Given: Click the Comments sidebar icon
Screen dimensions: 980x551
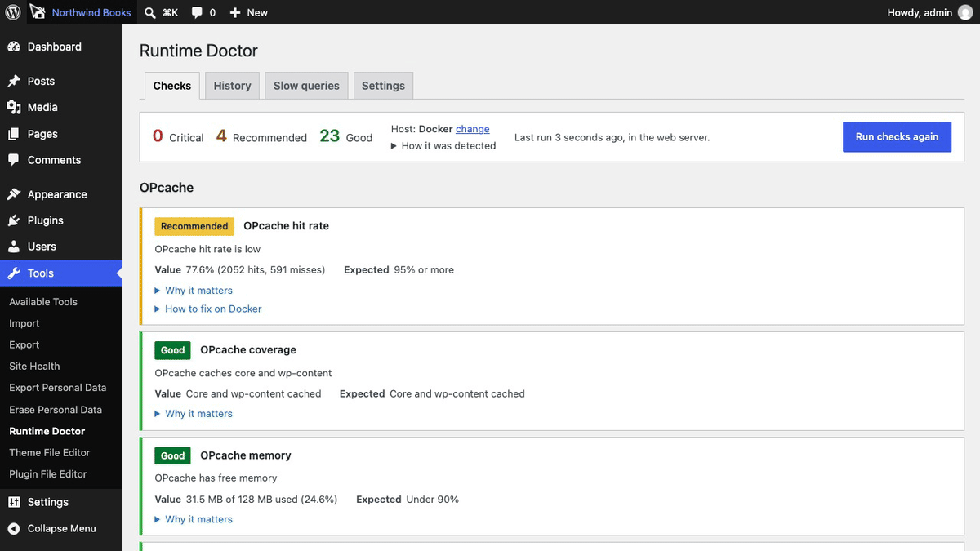Looking at the screenshot, I should tap(13, 160).
